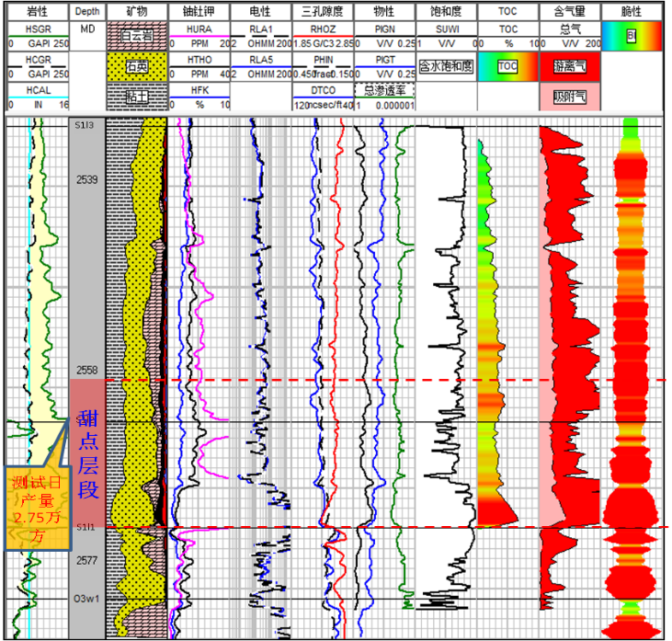This screenshot has height=641, width=672.
Task: Select the yellow 石英 quartz legend box
Action: pos(135,66)
